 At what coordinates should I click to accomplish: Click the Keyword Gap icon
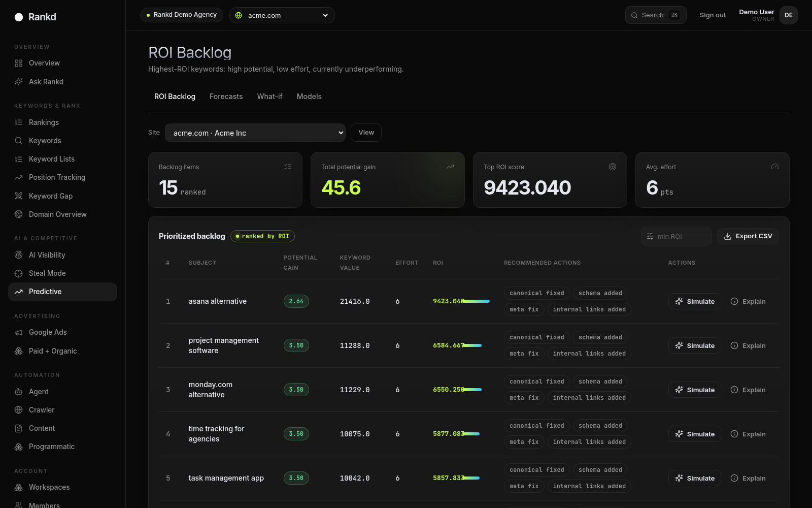19,196
